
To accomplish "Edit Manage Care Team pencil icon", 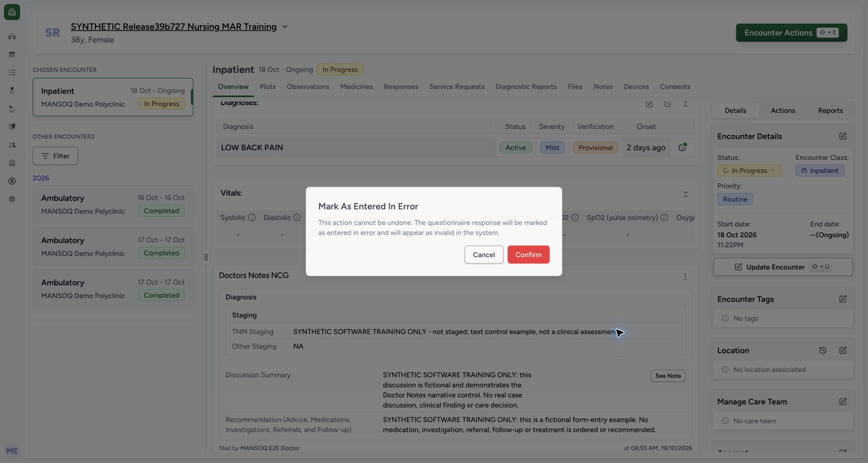I will click(x=843, y=402).
